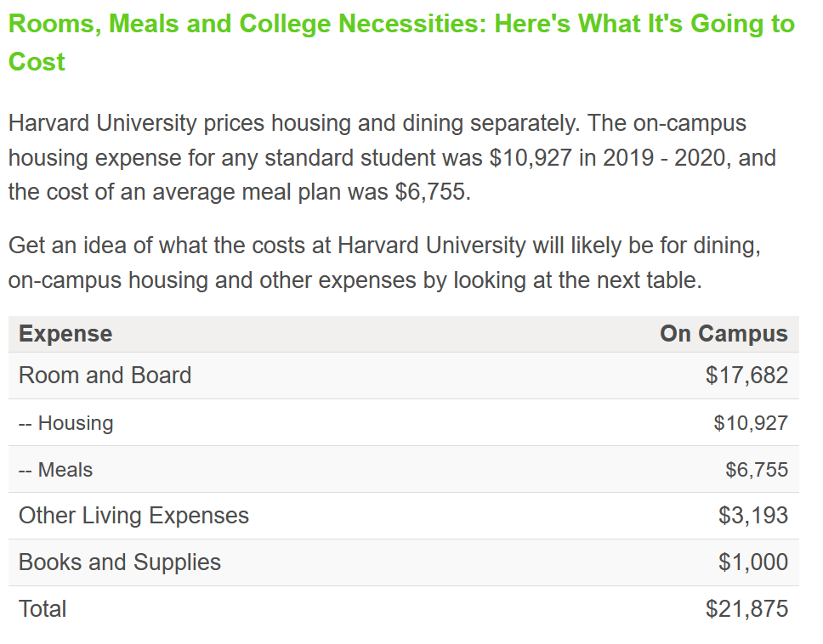
Task: Click the Housing row label
Action: pos(66,423)
